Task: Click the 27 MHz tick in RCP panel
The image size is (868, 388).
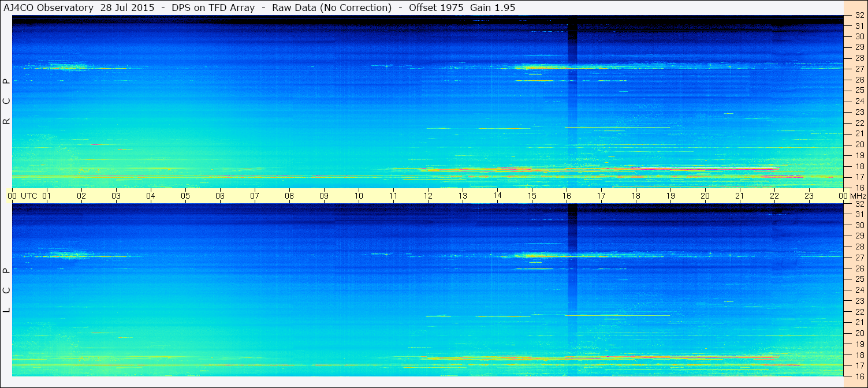Action: click(x=859, y=69)
